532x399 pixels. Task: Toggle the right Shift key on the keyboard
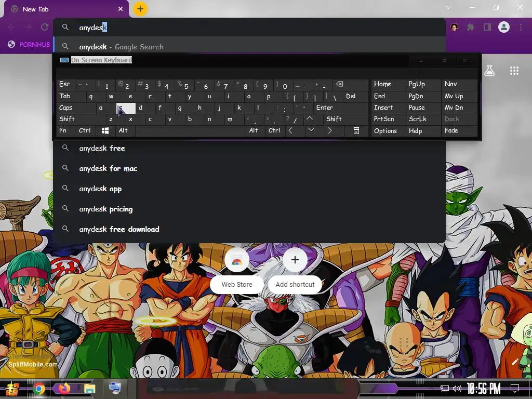point(345,119)
